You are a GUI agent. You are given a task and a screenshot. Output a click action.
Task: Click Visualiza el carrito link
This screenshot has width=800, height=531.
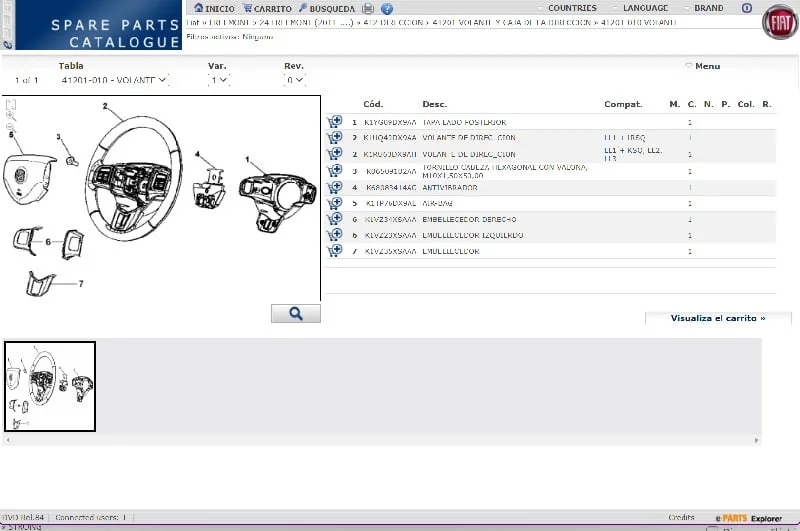coord(717,318)
